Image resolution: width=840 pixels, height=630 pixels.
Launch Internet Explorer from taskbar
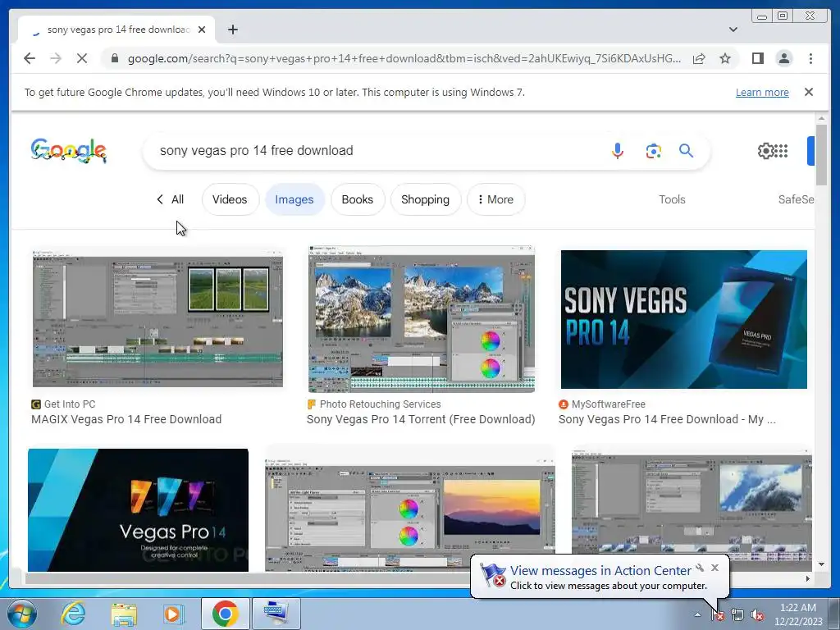[x=73, y=614]
